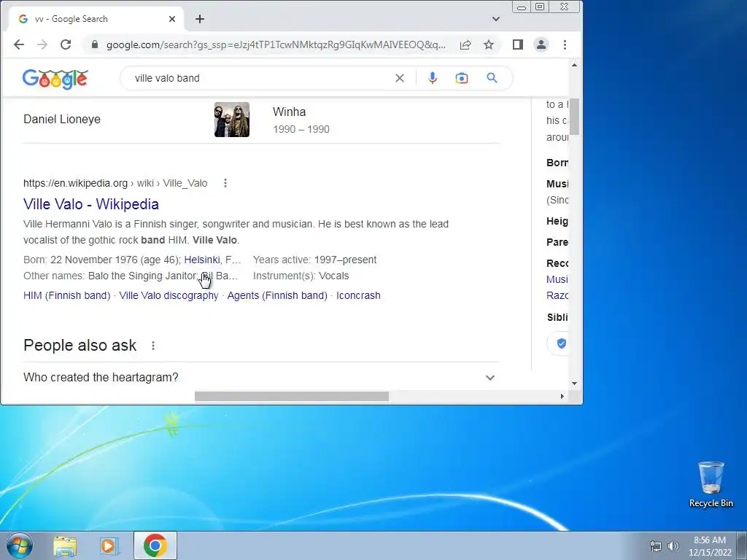Open the Agents (Finnish band) sitelink
Screen dimensions: 747x560
click(x=277, y=296)
